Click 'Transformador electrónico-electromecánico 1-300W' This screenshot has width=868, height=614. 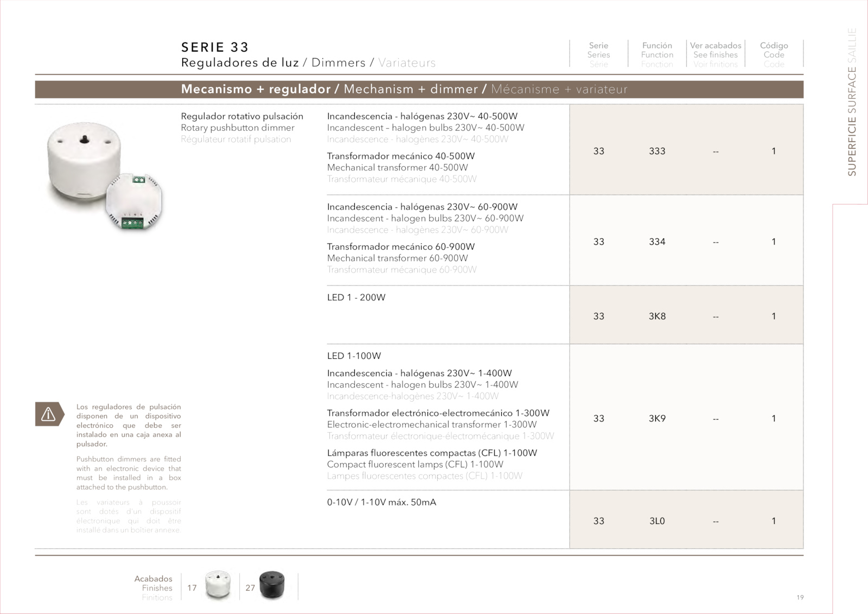tap(438, 413)
